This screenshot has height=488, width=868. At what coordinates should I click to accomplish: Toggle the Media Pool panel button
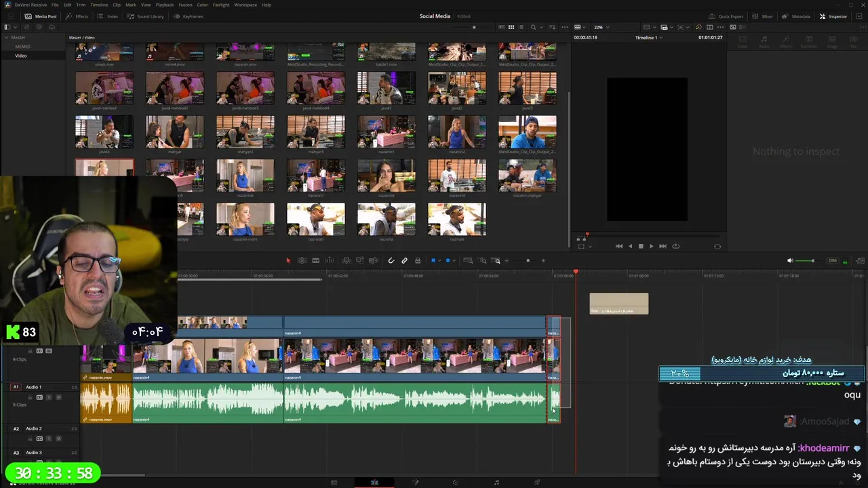point(41,16)
